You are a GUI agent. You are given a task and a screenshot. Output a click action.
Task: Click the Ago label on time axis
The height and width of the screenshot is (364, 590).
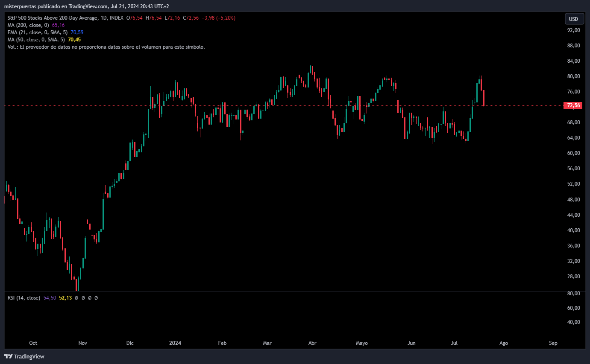(x=504, y=343)
